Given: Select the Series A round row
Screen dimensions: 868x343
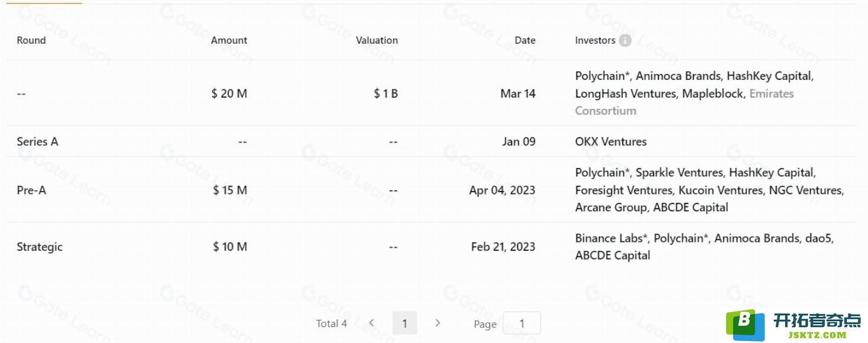Looking at the screenshot, I should pos(431,141).
